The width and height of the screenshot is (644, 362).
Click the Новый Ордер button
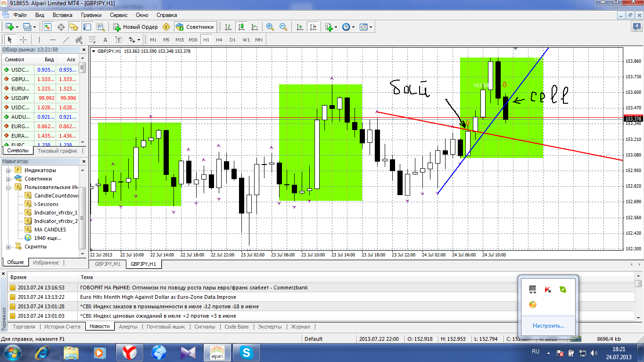(136, 27)
